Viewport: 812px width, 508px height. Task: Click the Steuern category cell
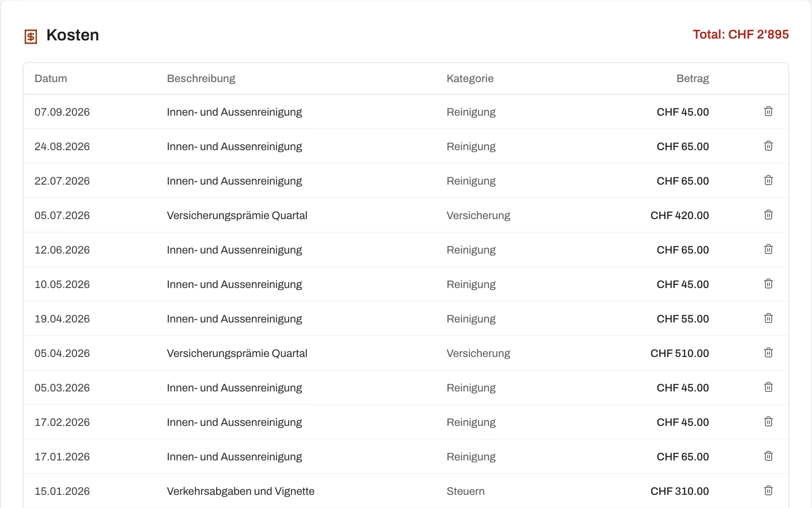[465, 491]
